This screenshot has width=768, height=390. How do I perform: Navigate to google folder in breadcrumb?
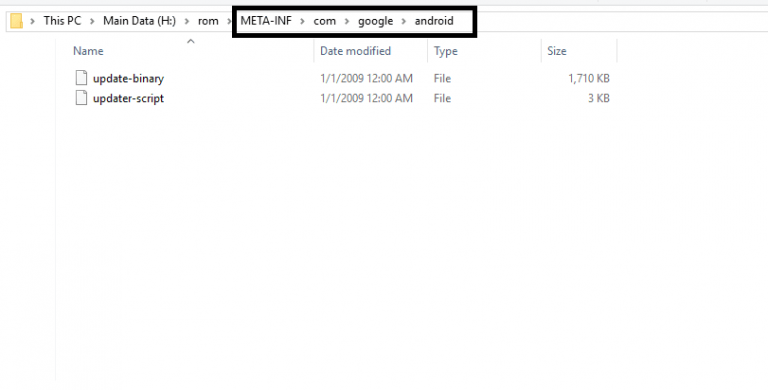coord(376,21)
